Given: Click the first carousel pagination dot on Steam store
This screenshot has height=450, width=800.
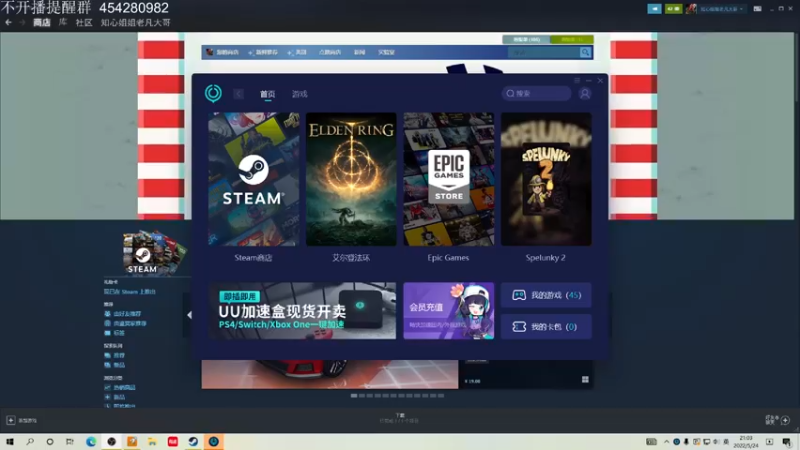Looking at the screenshot, I should [354, 395].
